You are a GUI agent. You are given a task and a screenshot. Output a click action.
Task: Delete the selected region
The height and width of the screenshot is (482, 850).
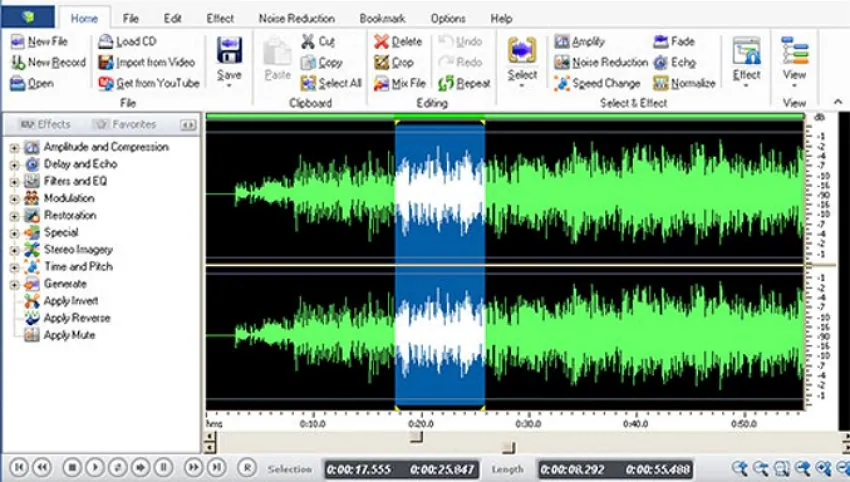(x=398, y=41)
